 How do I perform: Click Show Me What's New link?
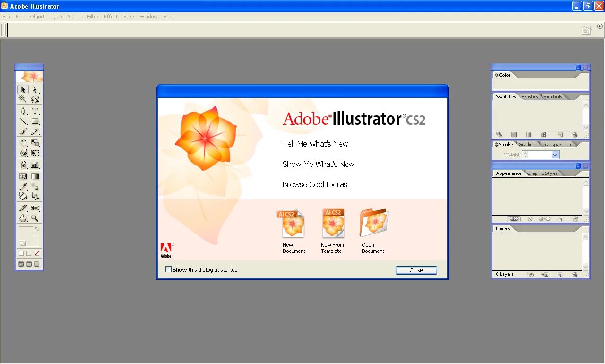point(318,164)
